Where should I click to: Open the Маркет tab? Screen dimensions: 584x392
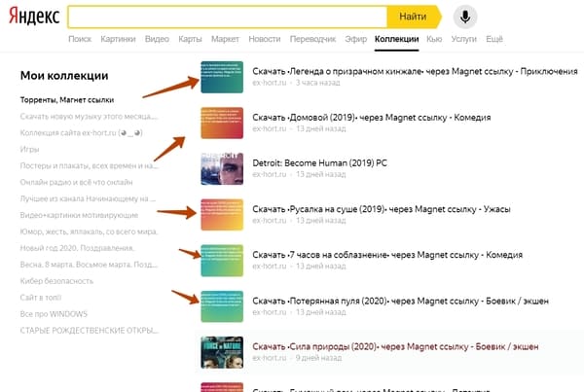225,39
